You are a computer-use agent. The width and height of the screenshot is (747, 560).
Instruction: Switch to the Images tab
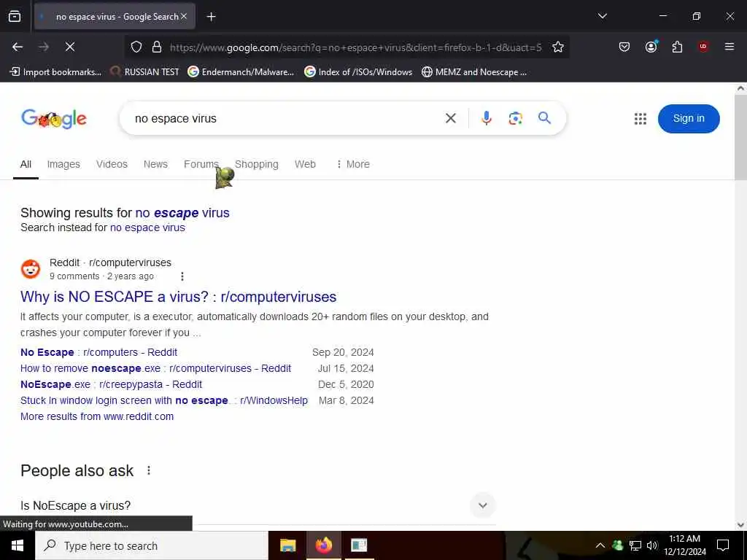click(63, 164)
